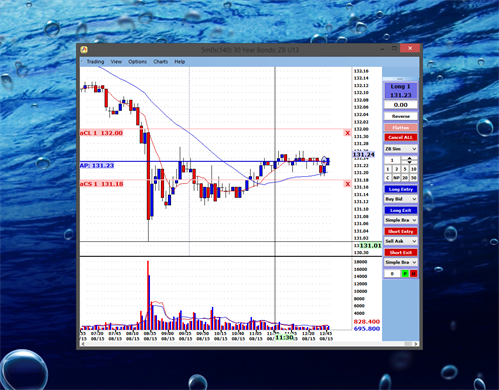Expand the Sell Ask order type dropdown
This screenshot has height=390, width=499.
coord(401,241)
